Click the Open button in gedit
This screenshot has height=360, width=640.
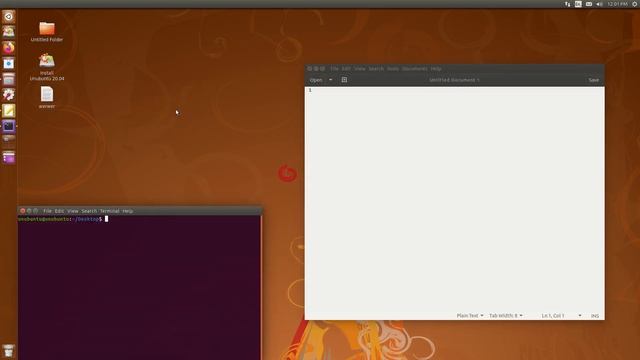[x=316, y=80]
